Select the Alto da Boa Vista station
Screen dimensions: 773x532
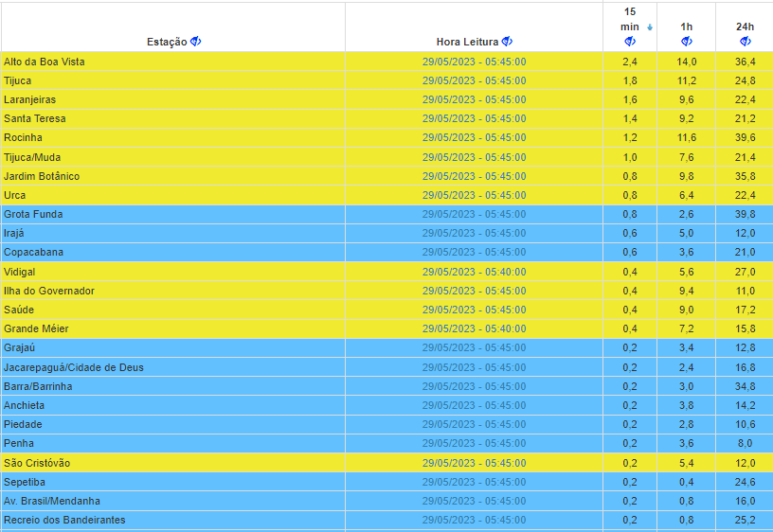45,62
